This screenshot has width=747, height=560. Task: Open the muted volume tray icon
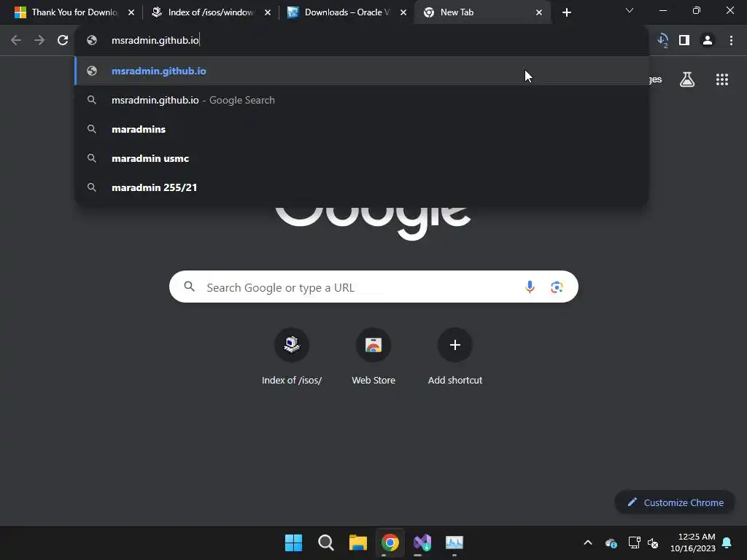[x=653, y=542]
